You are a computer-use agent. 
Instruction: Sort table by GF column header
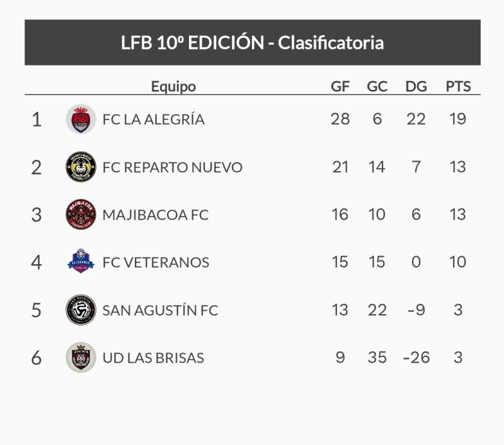340,86
